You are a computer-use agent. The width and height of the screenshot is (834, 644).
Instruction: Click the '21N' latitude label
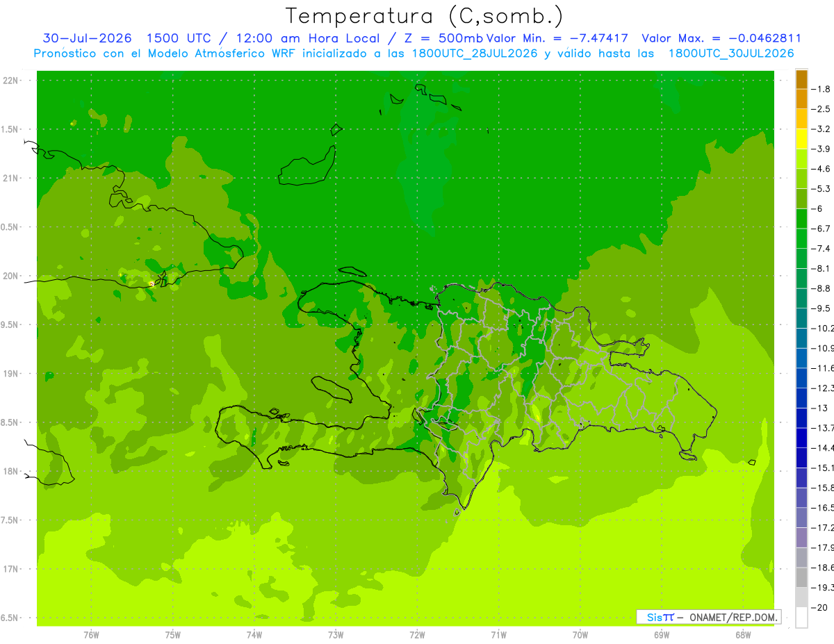10,179
